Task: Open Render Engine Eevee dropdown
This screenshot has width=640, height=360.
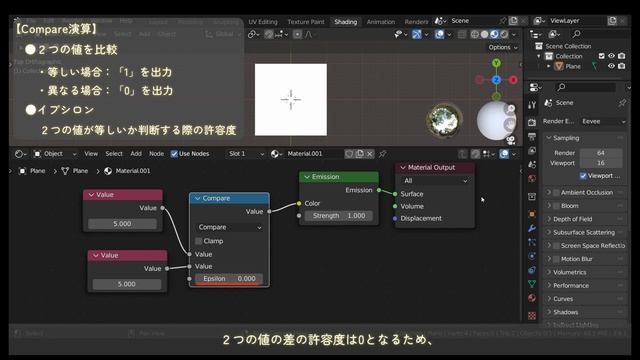Action: tap(603, 121)
